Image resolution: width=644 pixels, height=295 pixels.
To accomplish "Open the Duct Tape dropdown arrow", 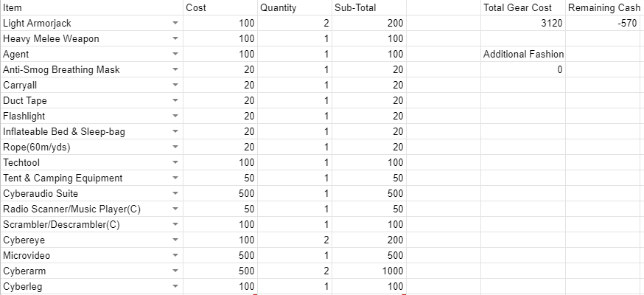I will [175, 101].
